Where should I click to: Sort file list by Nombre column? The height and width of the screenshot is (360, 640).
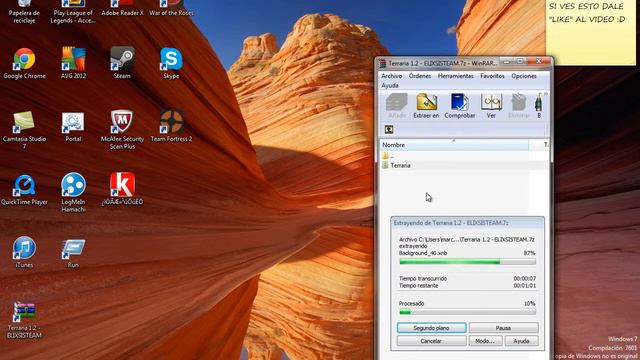tap(454, 145)
